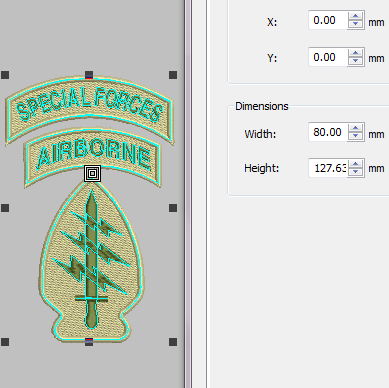
Task: Increase the Y position value
Action: click(x=356, y=53)
